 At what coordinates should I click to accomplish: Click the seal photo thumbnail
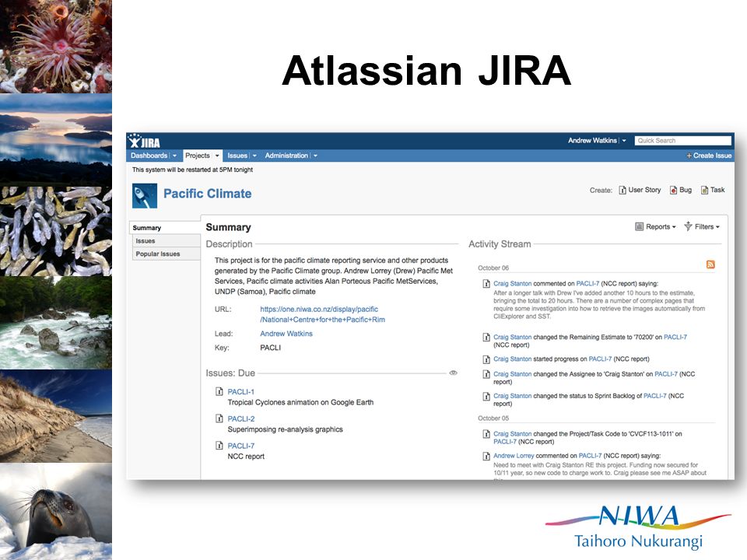coord(56,512)
